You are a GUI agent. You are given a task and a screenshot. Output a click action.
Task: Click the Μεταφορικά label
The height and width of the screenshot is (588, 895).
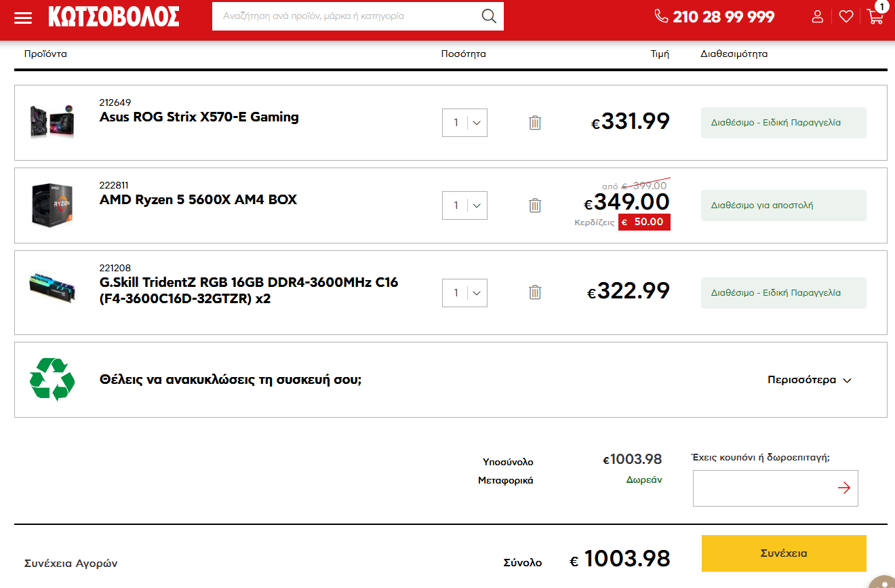click(x=506, y=480)
